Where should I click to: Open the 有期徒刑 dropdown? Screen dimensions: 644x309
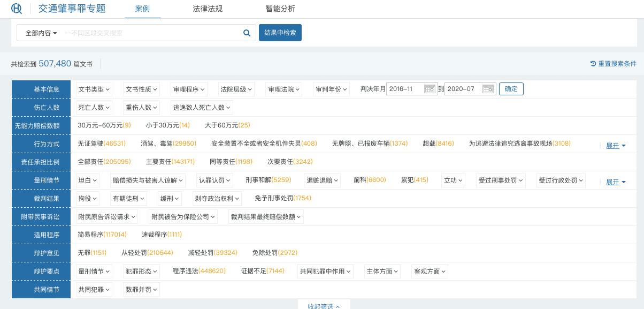point(128,199)
